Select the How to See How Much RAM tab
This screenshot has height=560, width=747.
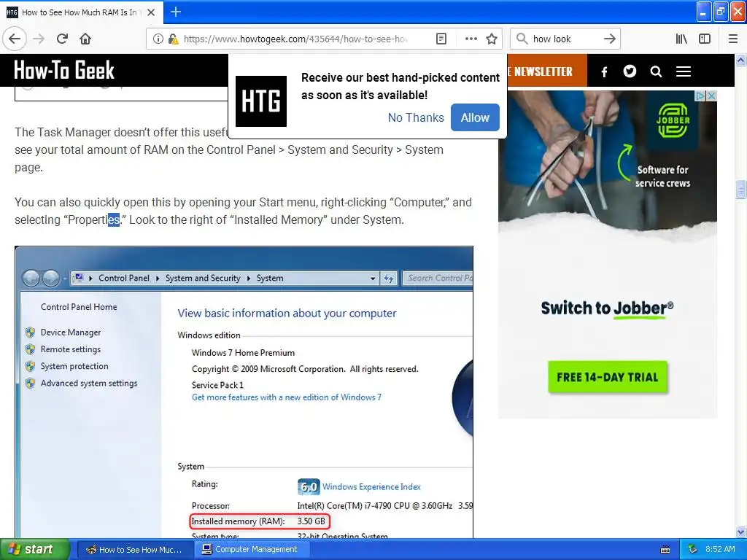pyautogui.click(x=81, y=12)
